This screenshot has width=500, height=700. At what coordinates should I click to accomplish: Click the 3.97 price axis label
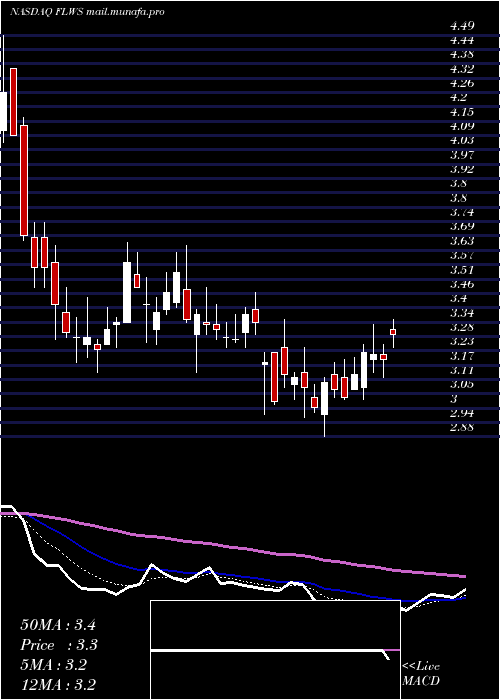pos(462,155)
